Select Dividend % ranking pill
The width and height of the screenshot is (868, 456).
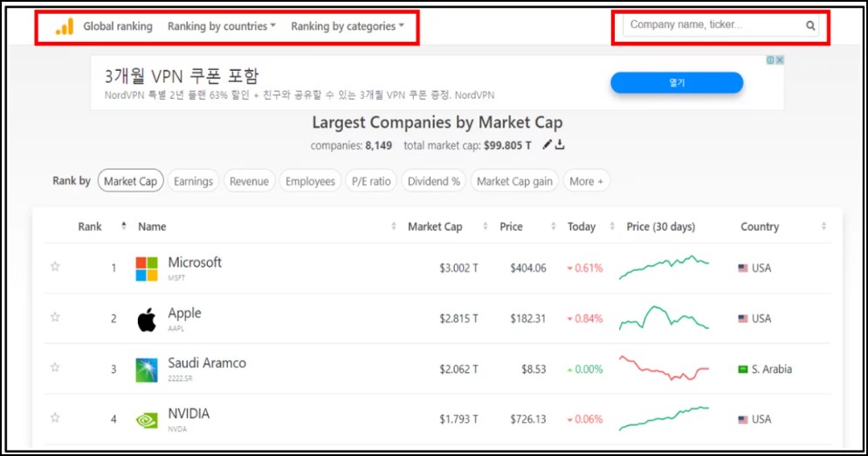(x=433, y=181)
